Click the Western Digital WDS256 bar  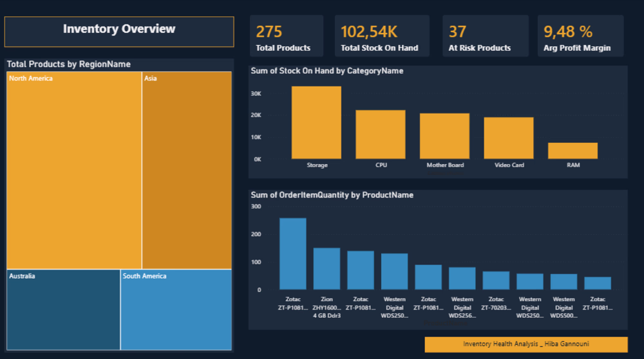(x=462, y=278)
